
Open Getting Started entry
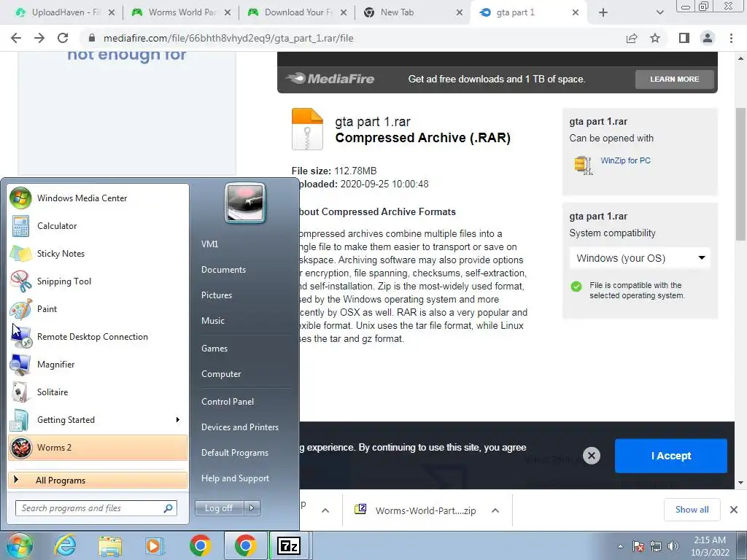(98, 419)
